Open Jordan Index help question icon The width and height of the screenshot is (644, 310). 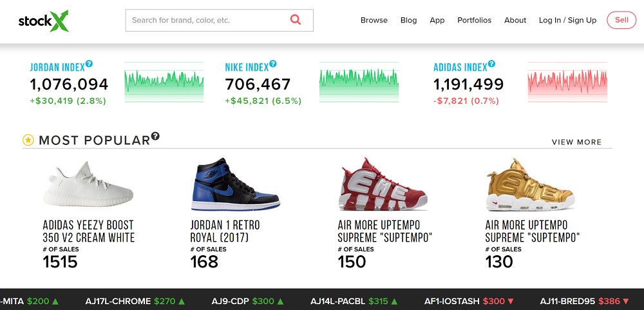point(90,64)
